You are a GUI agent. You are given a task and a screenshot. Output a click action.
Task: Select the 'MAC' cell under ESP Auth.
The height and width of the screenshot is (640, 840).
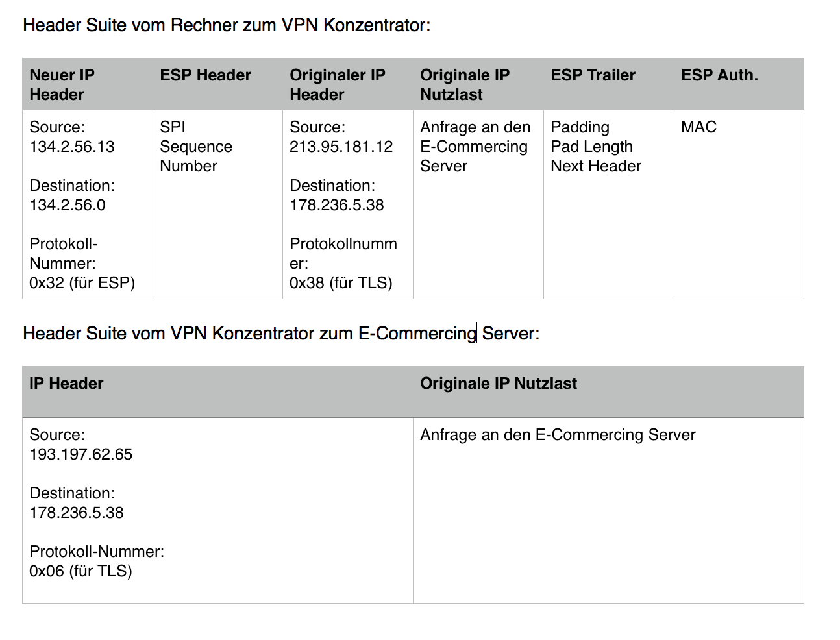point(698,127)
